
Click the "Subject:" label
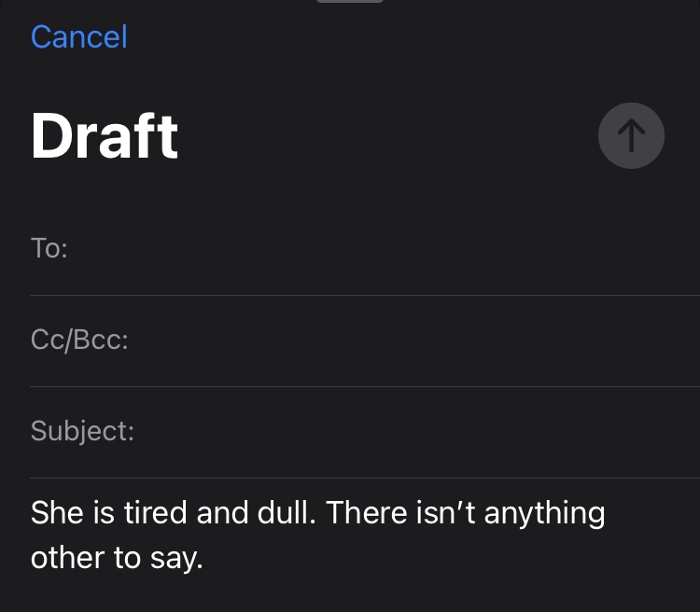tap(82, 431)
